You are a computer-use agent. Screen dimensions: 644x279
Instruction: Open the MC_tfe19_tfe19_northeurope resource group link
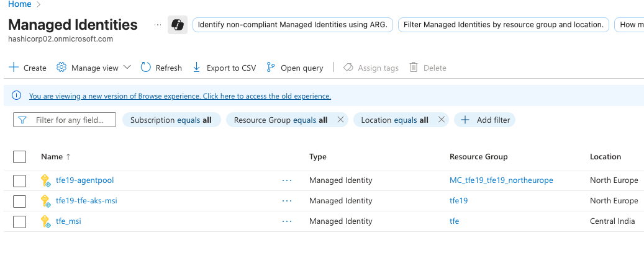tap(501, 180)
